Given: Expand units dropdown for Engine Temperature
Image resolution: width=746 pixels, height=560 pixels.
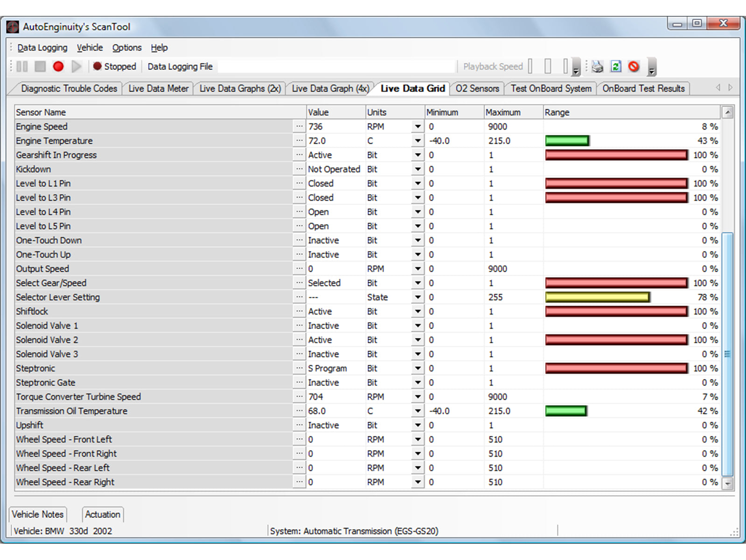Looking at the screenshot, I should point(418,141).
